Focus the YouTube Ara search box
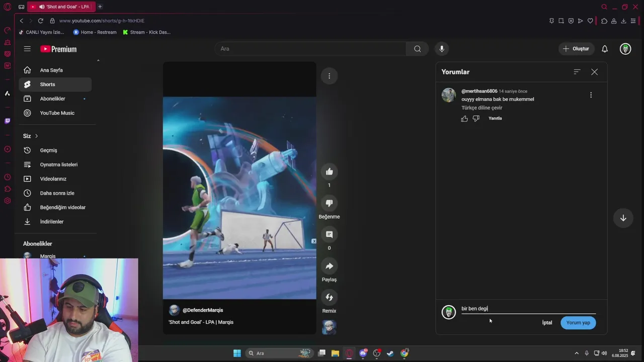 point(310,49)
